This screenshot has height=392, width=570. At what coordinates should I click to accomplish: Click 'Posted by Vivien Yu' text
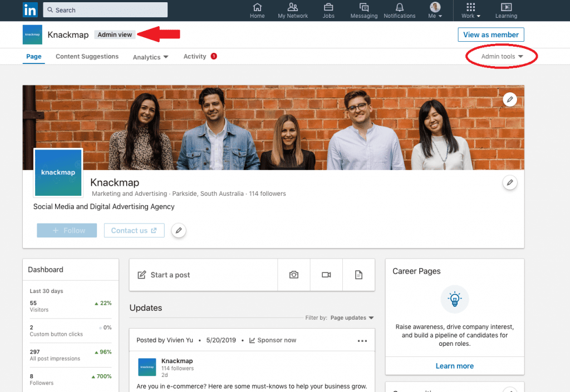(165, 340)
